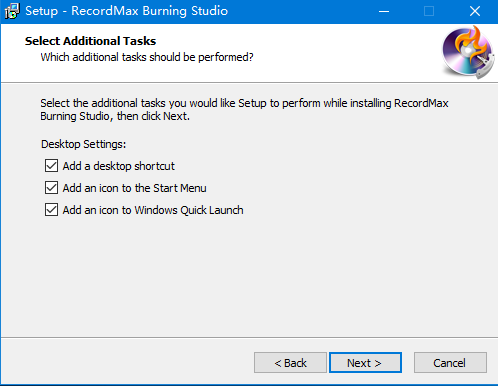Click the 'Add an icon to the Start Menu' label
The height and width of the screenshot is (386, 498).
pyautogui.click(x=134, y=188)
